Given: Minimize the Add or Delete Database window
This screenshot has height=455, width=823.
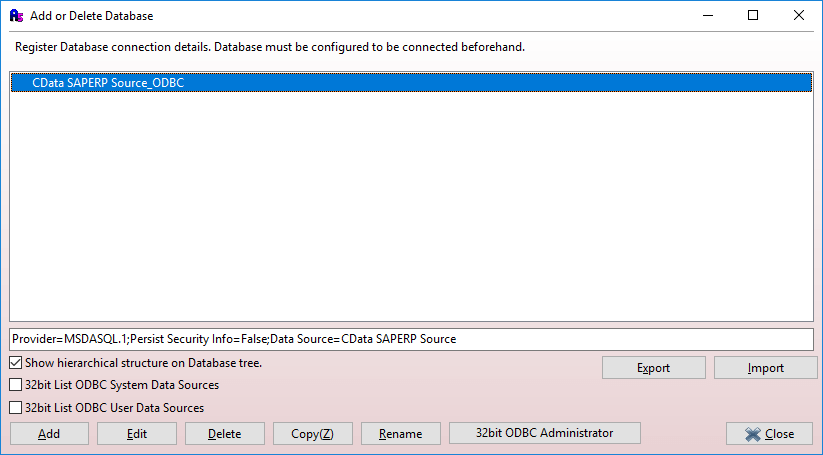Looking at the screenshot, I should [707, 16].
